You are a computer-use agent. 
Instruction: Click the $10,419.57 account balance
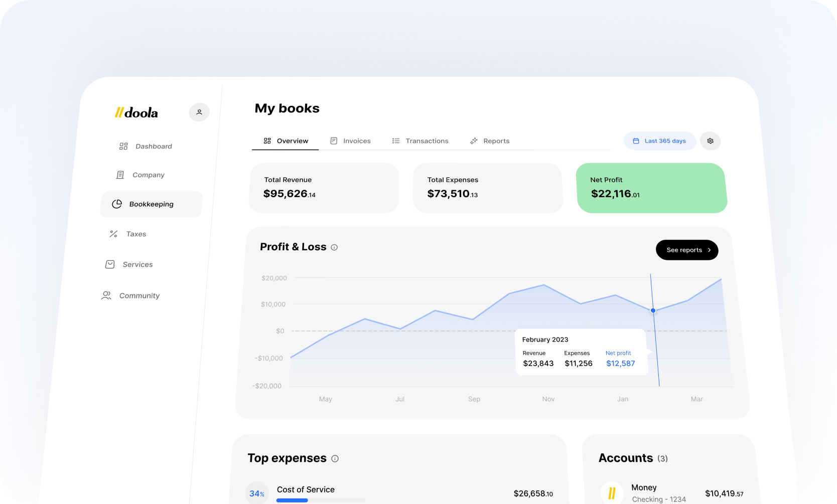pyautogui.click(x=725, y=493)
